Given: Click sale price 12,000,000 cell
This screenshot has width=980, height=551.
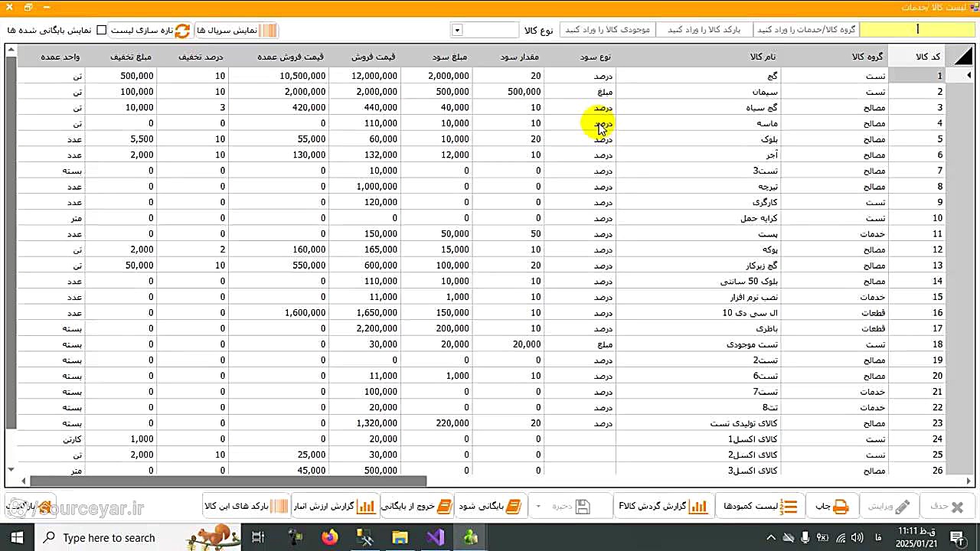Looking at the screenshot, I should pyautogui.click(x=364, y=76).
